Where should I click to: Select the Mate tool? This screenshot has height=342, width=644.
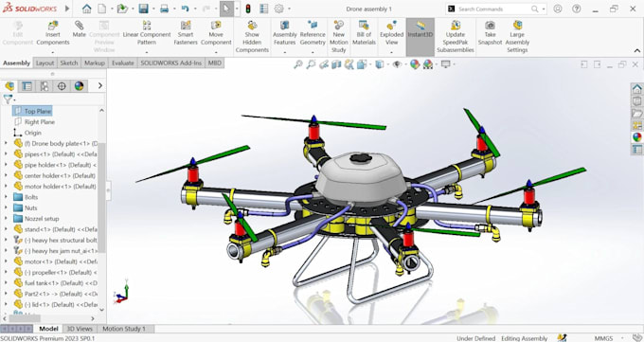click(x=80, y=29)
